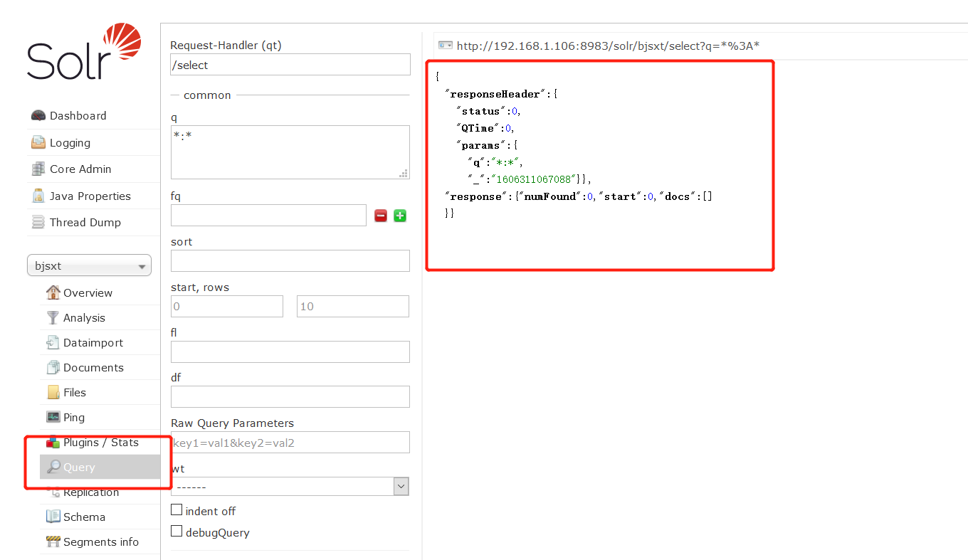Open the Dataimport page
968x560 pixels.
click(93, 342)
